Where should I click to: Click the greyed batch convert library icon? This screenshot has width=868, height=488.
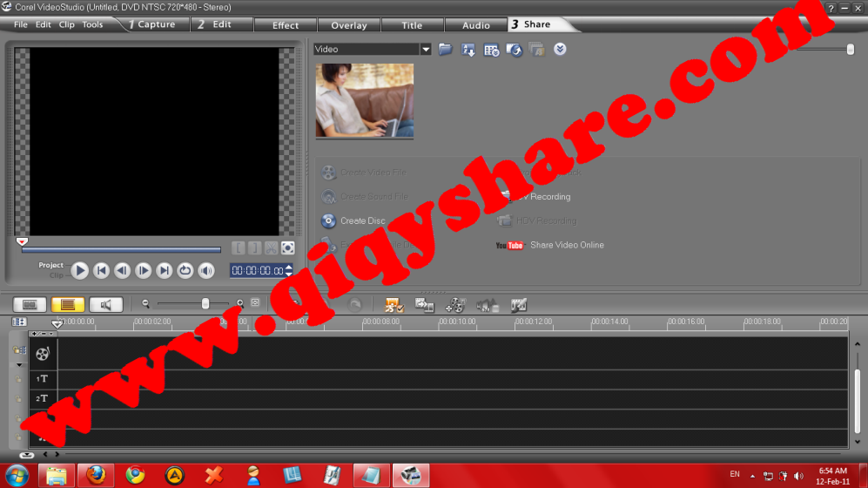pyautogui.click(x=537, y=50)
